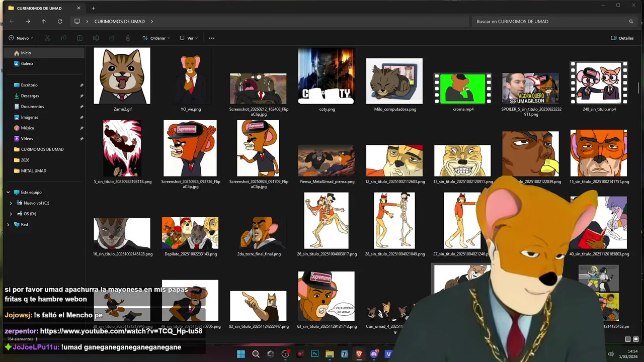Click the vertical scrollbar thumb
Screen dimensions: 644x362
[x=639, y=87]
